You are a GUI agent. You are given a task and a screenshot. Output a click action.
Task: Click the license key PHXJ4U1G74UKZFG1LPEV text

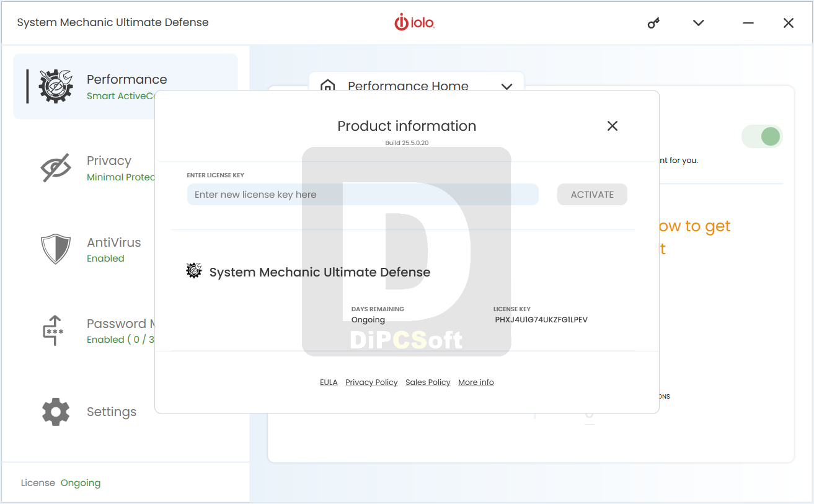pos(541,320)
